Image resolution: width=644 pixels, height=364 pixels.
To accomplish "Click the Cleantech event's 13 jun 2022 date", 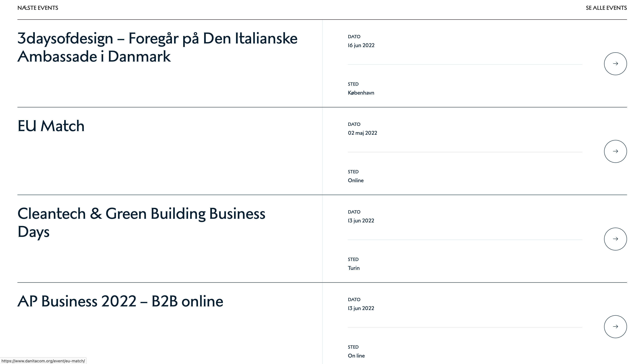I will pos(361,221).
